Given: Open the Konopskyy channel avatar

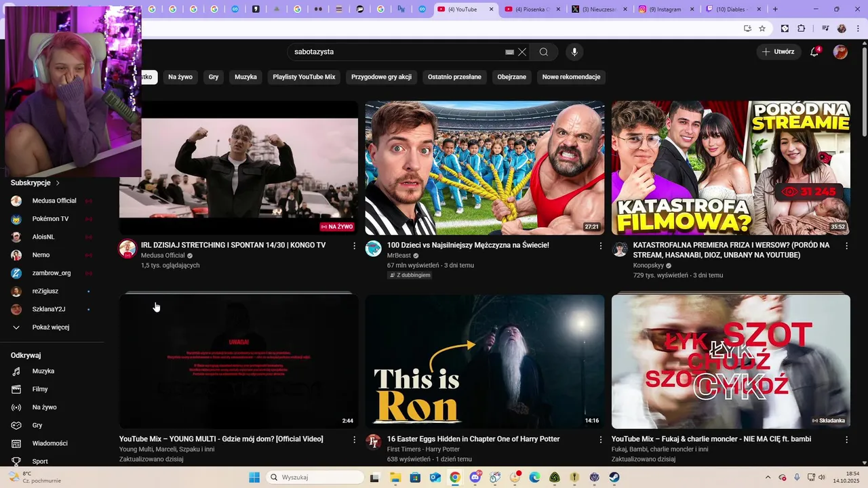Looking at the screenshot, I should coord(620,249).
